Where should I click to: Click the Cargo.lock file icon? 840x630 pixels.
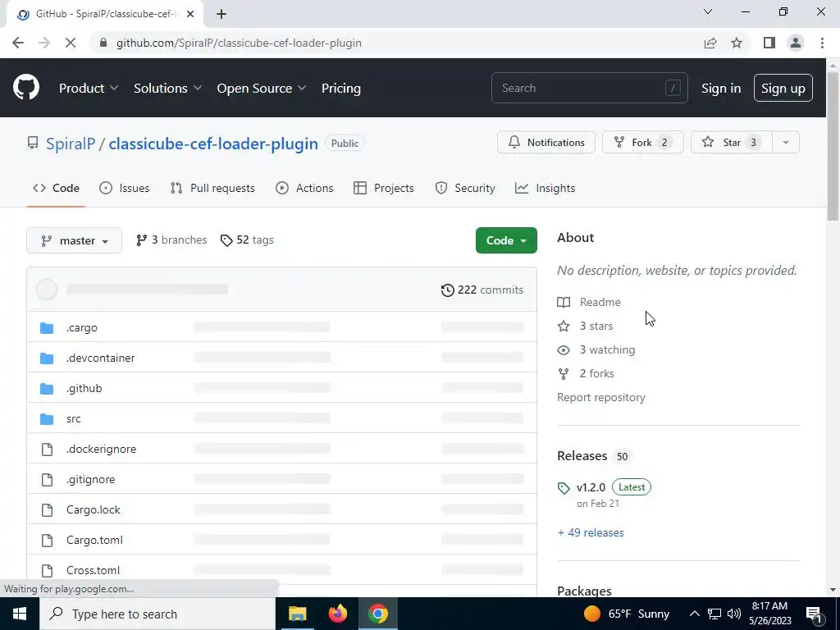(x=47, y=510)
